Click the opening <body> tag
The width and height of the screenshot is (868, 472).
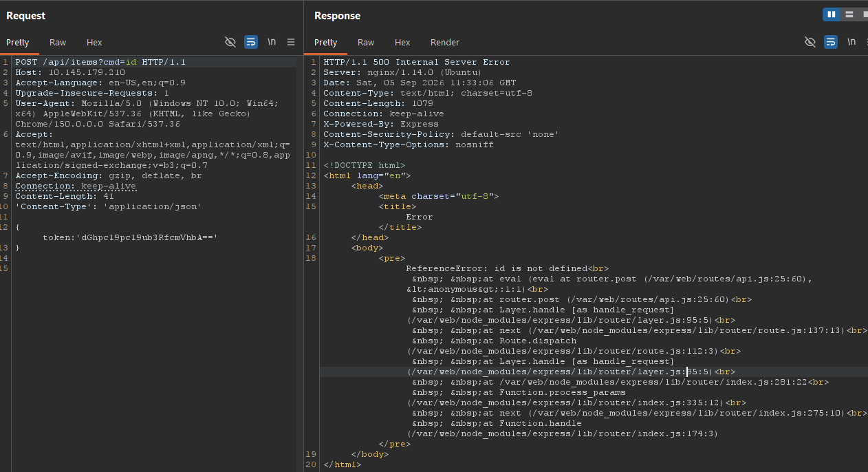(367, 248)
